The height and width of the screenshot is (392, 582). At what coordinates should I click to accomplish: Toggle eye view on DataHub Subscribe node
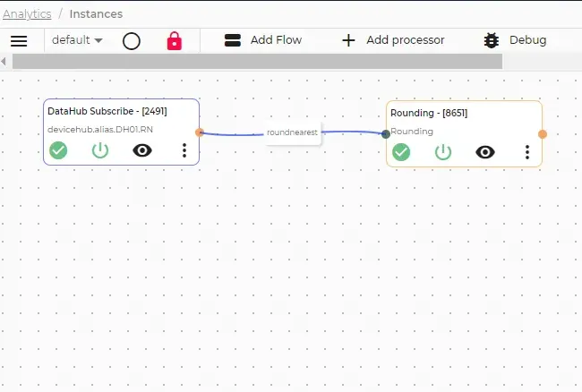tap(142, 150)
